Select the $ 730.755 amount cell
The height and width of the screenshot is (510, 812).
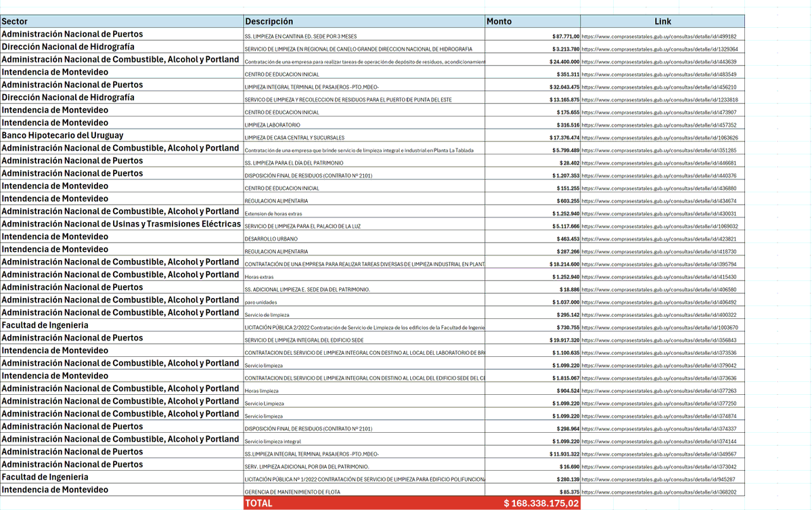pos(533,326)
